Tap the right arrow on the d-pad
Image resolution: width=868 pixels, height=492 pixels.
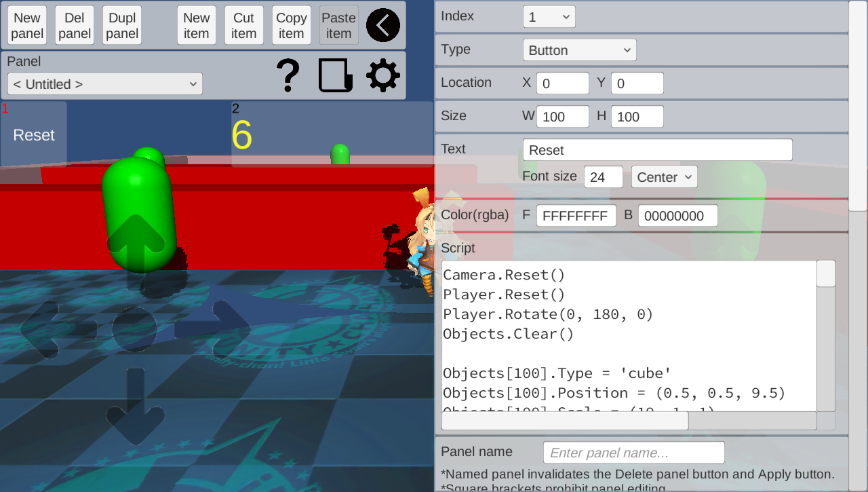(x=212, y=329)
